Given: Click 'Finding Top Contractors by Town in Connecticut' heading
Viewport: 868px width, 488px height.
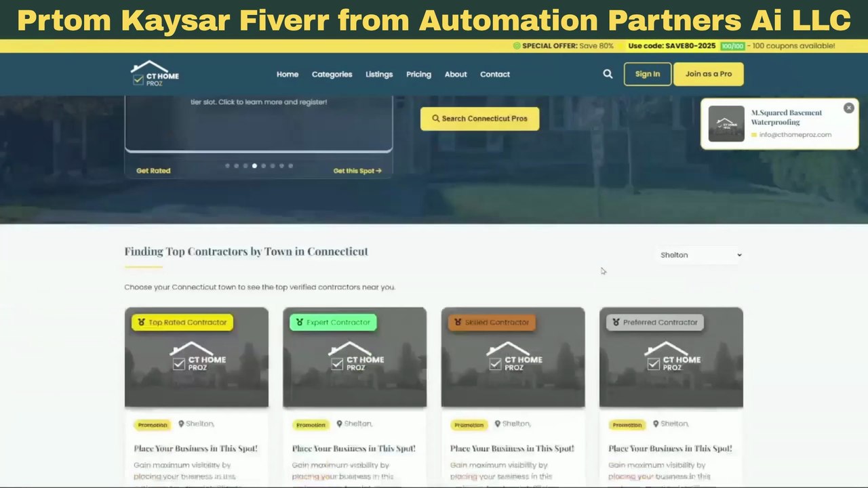Looking at the screenshot, I should (246, 251).
